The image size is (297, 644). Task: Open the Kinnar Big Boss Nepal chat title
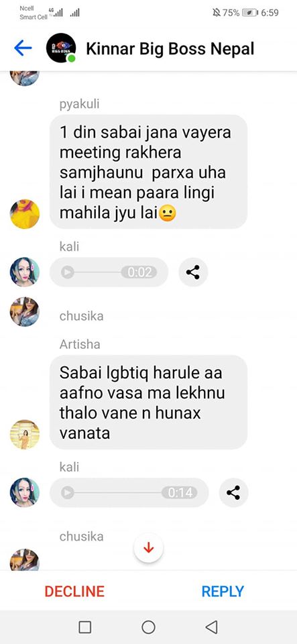tap(170, 49)
